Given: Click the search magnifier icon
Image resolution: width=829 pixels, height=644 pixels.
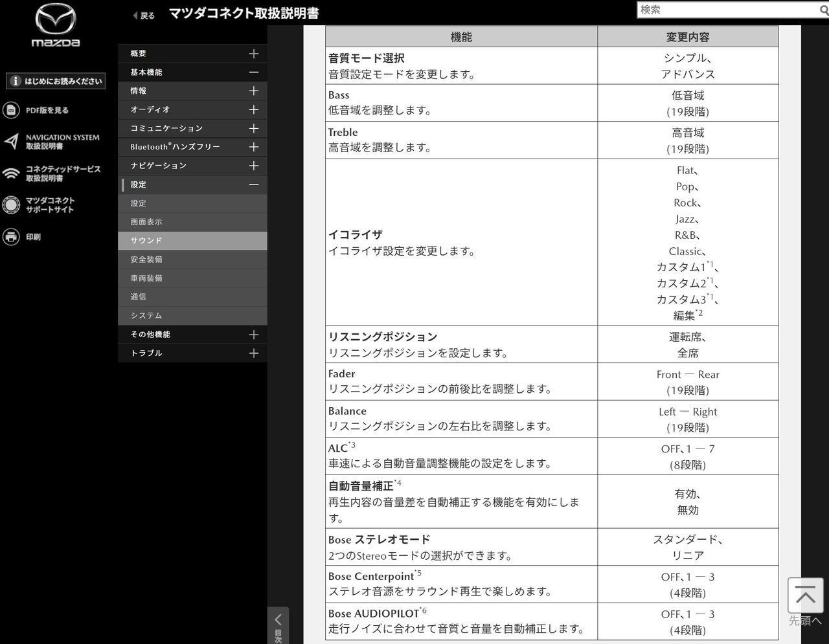Looking at the screenshot, I should click(823, 10).
